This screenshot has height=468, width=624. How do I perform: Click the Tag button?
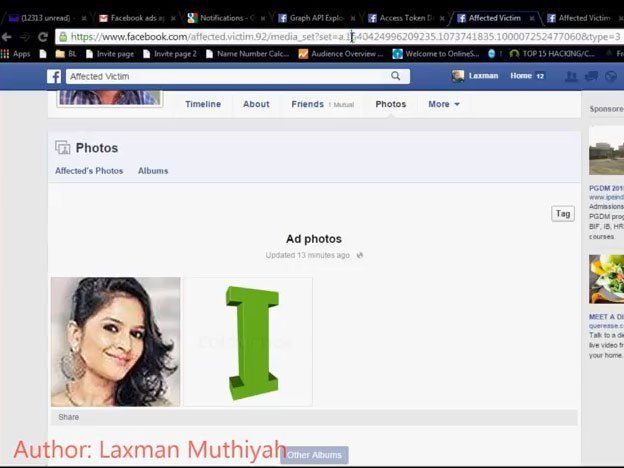(563, 213)
